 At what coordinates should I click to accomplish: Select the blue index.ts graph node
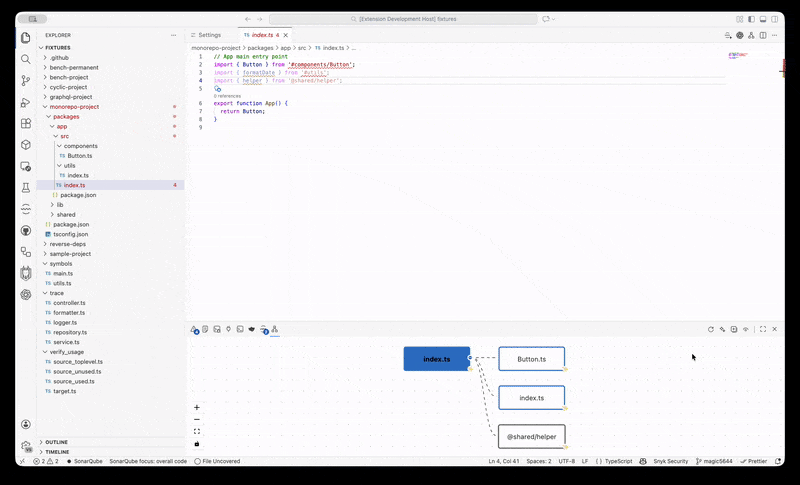pos(437,359)
